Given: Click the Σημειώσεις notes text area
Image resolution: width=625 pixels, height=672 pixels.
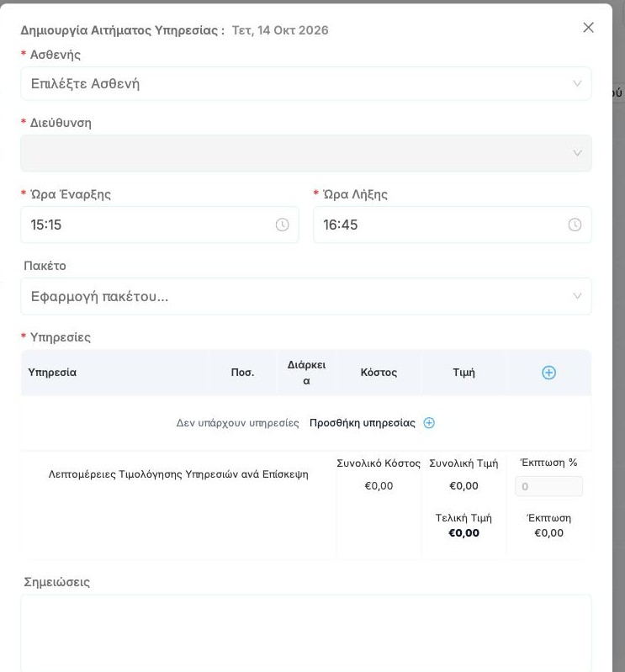Looking at the screenshot, I should click(x=306, y=633).
